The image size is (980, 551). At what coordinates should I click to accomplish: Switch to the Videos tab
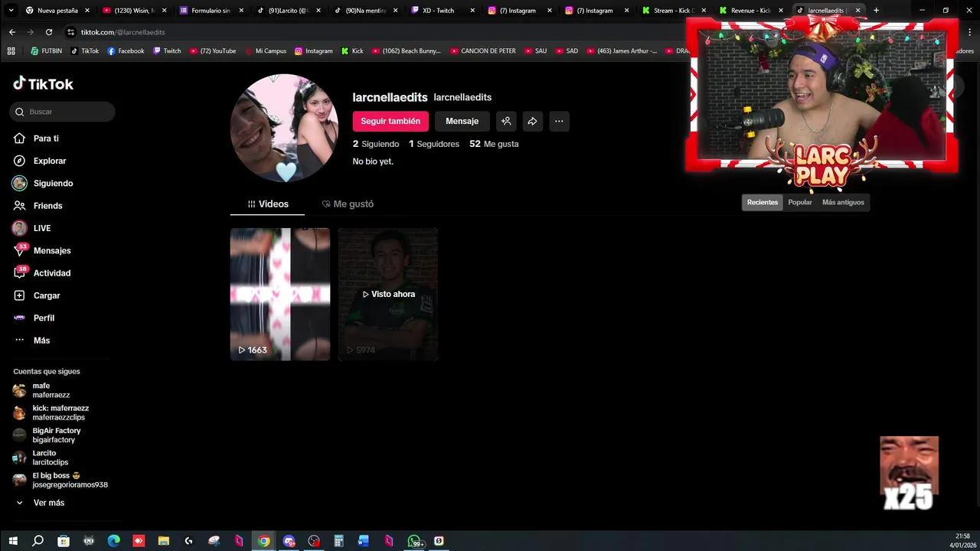click(268, 204)
